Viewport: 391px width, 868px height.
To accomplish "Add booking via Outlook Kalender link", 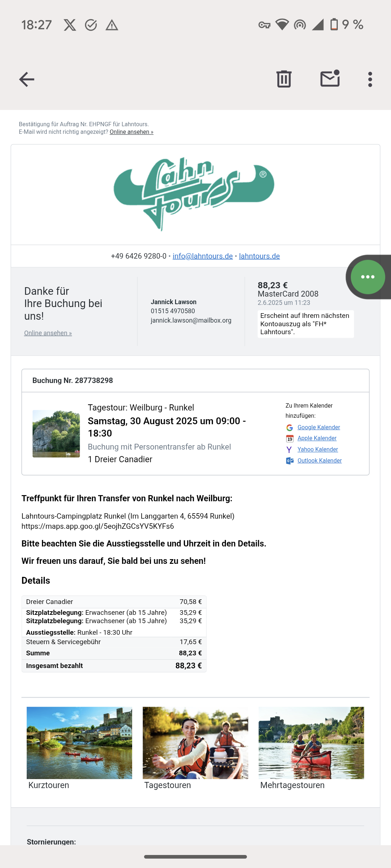I will [319, 461].
